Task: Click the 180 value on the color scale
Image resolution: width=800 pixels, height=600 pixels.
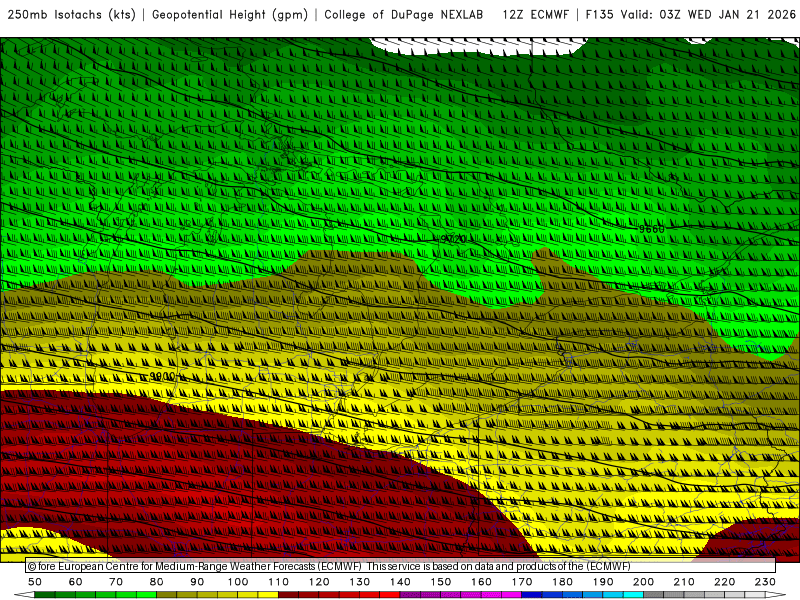Action: (562, 582)
